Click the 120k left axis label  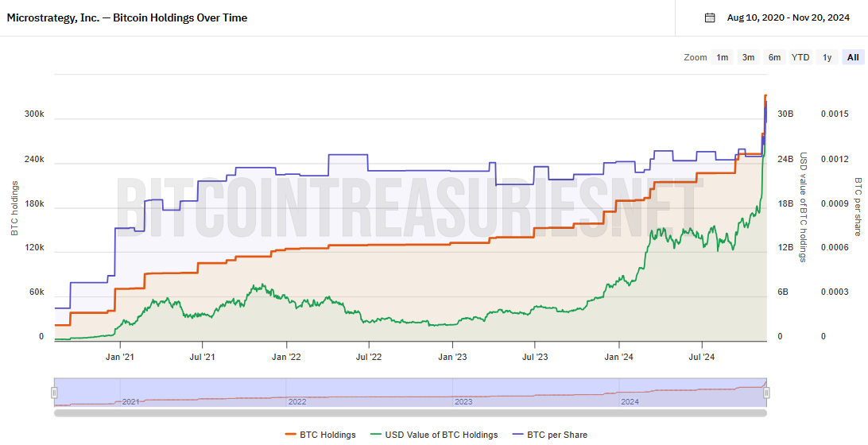click(34, 247)
